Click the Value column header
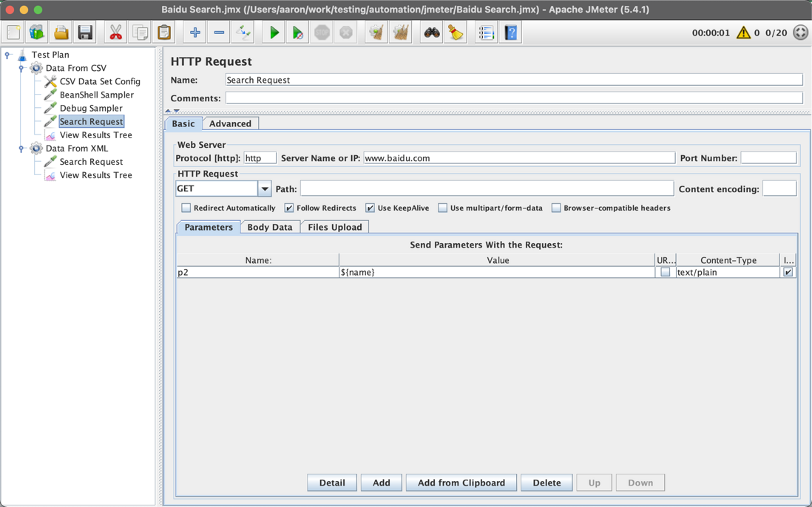812x507 pixels. coord(498,260)
